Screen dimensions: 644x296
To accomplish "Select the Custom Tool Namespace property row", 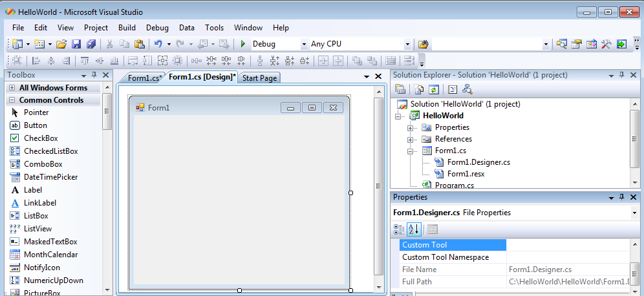I will [x=514, y=257].
